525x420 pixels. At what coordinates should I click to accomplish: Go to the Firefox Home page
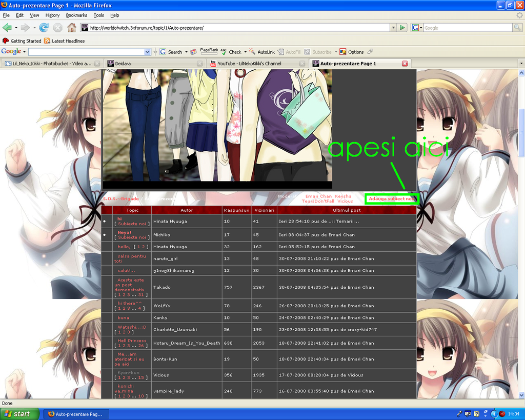(x=71, y=28)
